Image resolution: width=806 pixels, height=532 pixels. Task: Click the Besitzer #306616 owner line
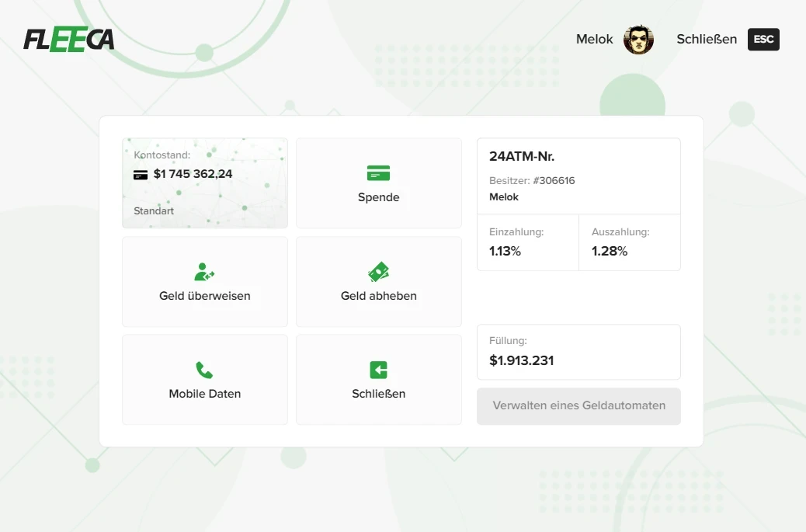[532, 181]
